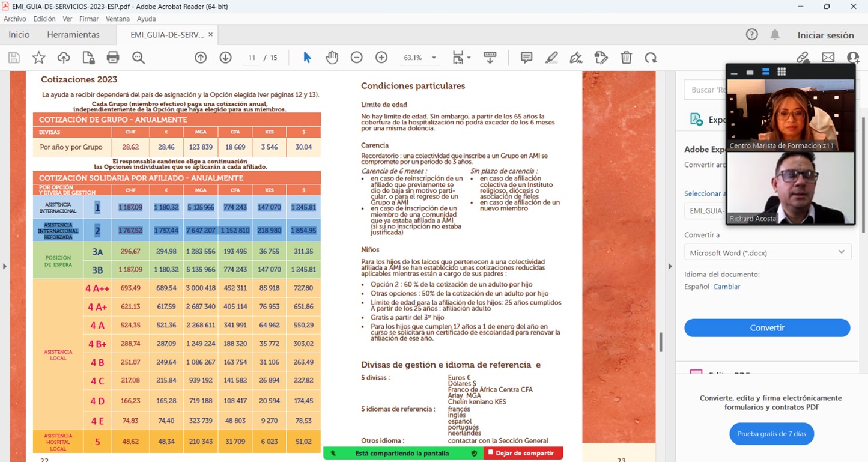Open the Ayuda menu

point(147,19)
